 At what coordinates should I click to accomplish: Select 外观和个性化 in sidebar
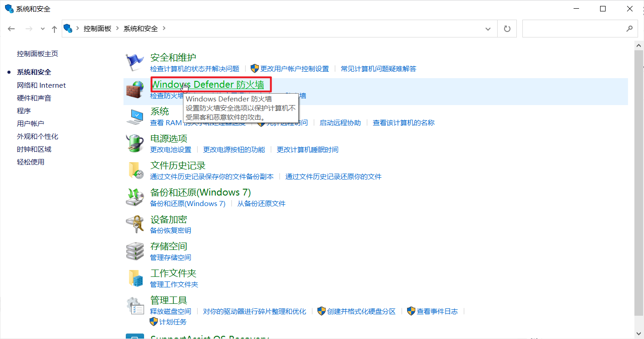pos(38,136)
